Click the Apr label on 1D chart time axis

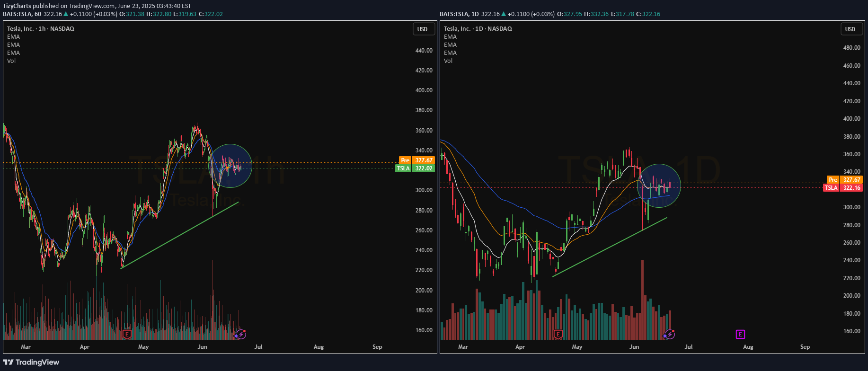[520, 347]
